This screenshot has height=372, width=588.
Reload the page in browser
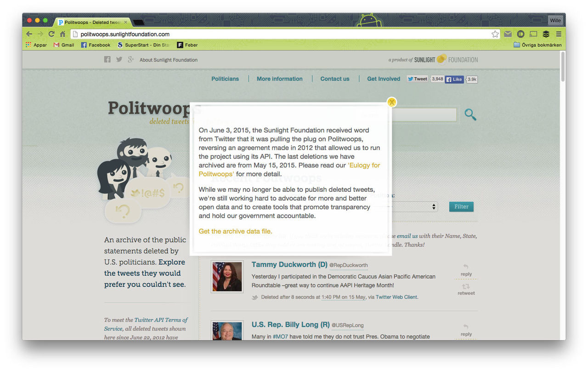pos(51,34)
